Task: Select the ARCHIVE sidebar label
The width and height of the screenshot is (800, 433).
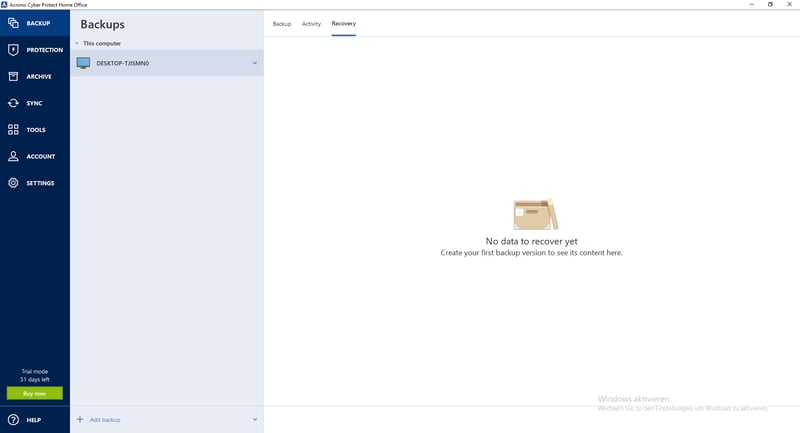Action: tap(39, 77)
